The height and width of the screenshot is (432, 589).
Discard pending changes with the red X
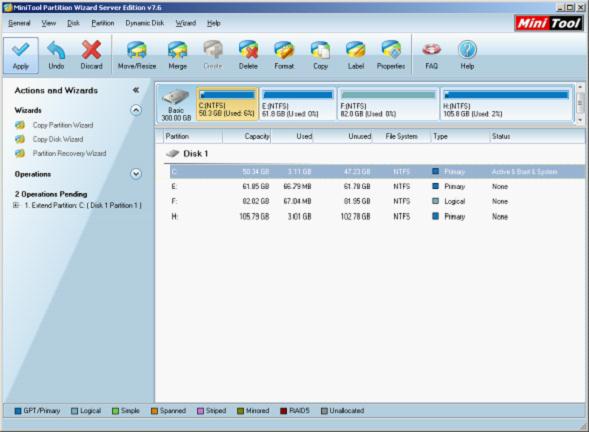click(x=91, y=50)
